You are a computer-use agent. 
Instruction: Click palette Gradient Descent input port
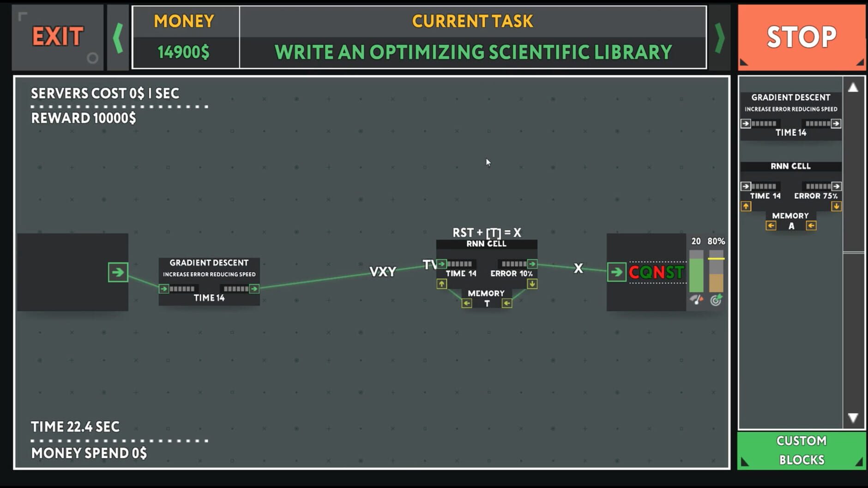point(746,123)
